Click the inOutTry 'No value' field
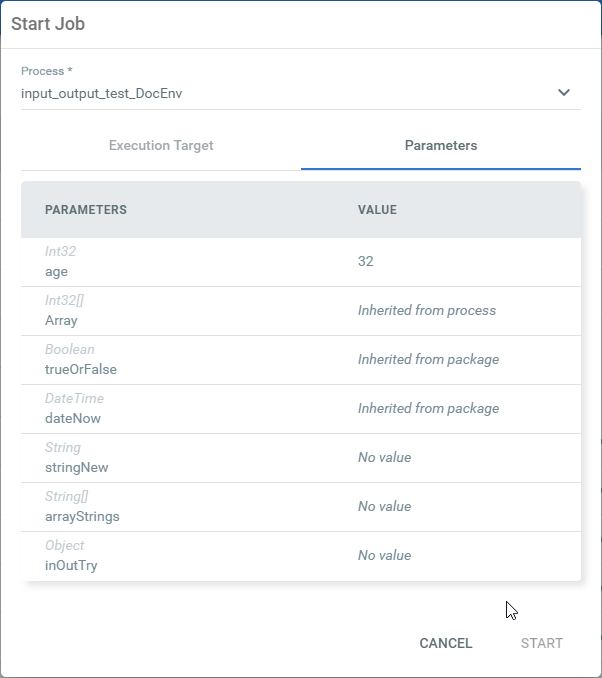602x678 pixels. click(385, 555)
